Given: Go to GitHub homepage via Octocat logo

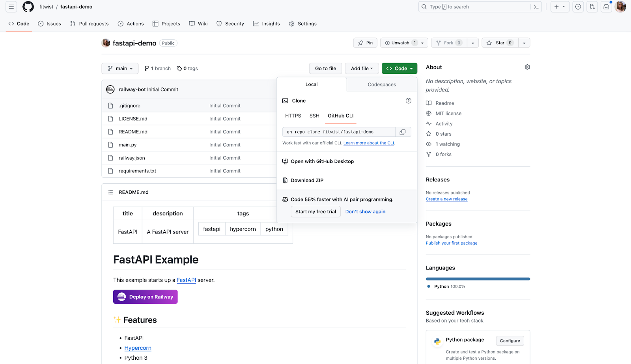Looking at the screenshot, I should [x=28, y=7].
